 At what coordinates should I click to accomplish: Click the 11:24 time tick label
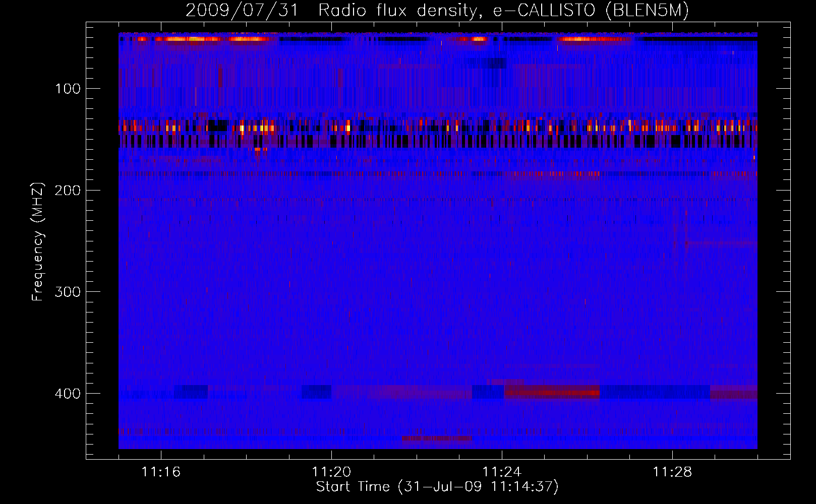pos(502,472)
